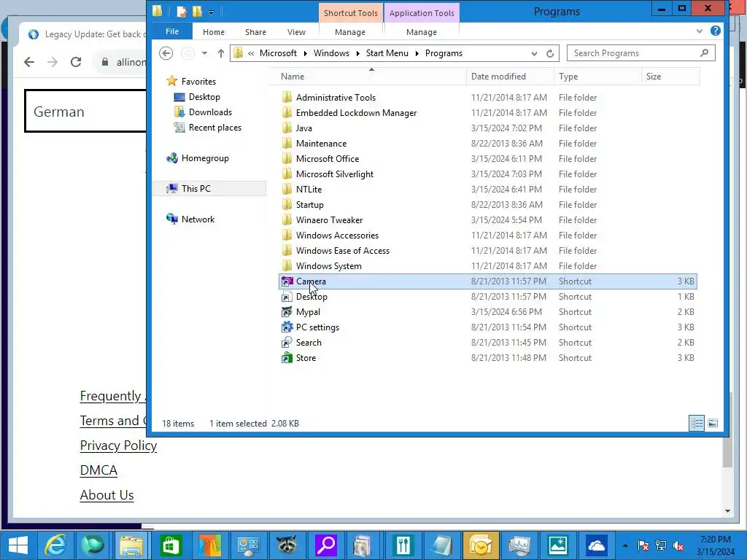The width and height of the screenshot is (747, 560).
Task: Select Network in navigation pane
Action: 198,219
